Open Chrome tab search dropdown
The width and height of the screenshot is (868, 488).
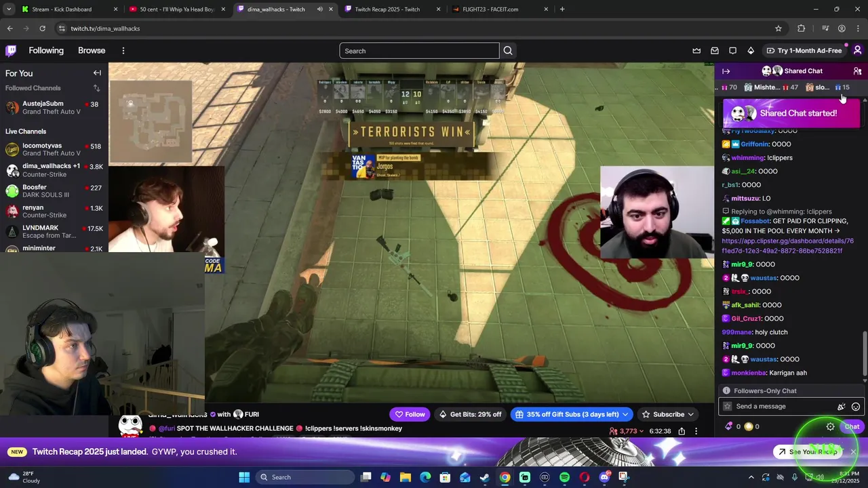[9, 9]
